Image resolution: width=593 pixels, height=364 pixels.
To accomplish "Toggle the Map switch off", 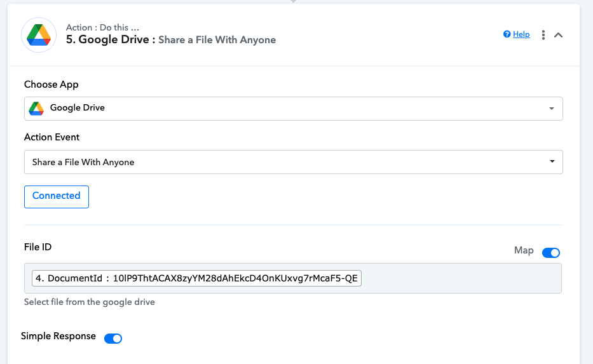I will coord(550,252).
